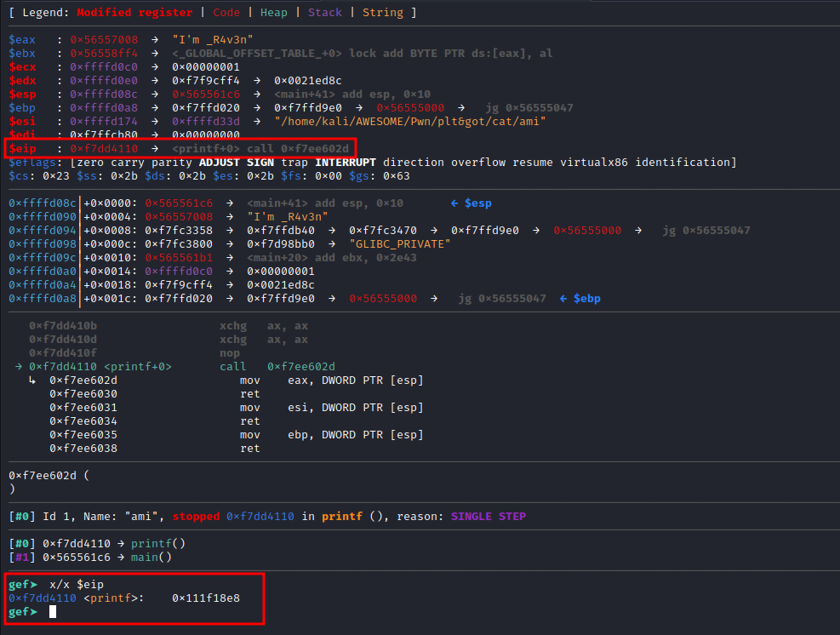Click the ↳ call-target arrow below the printf call

(x=32, y=380)
